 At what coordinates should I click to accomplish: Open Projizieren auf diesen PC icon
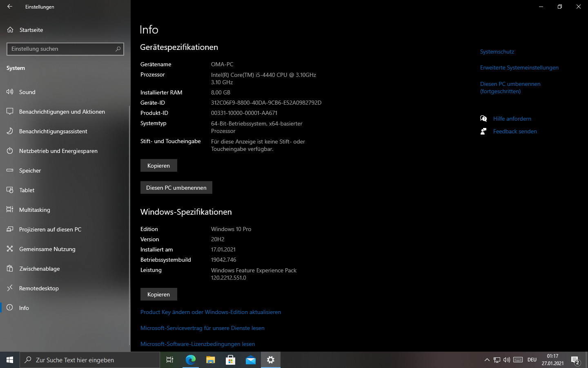[x=10, y=229]
